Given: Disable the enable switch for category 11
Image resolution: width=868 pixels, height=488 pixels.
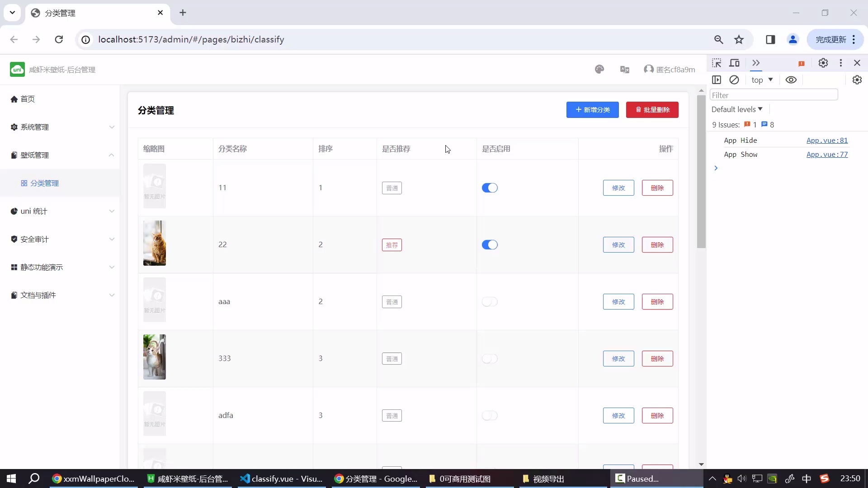Looking at the screenshot, I should coord(490,188).
